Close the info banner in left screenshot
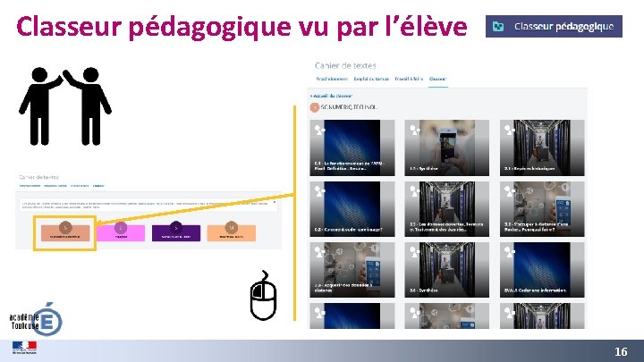 (275, 202)
